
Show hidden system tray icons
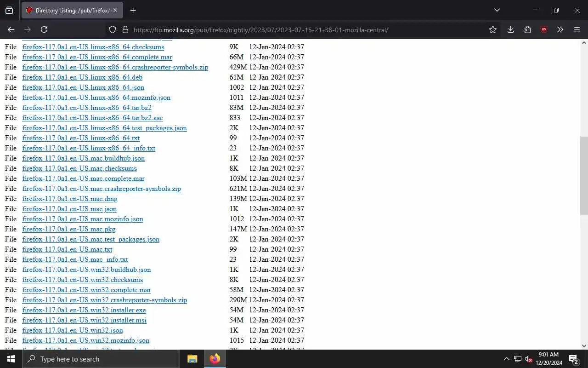point(507,359)
